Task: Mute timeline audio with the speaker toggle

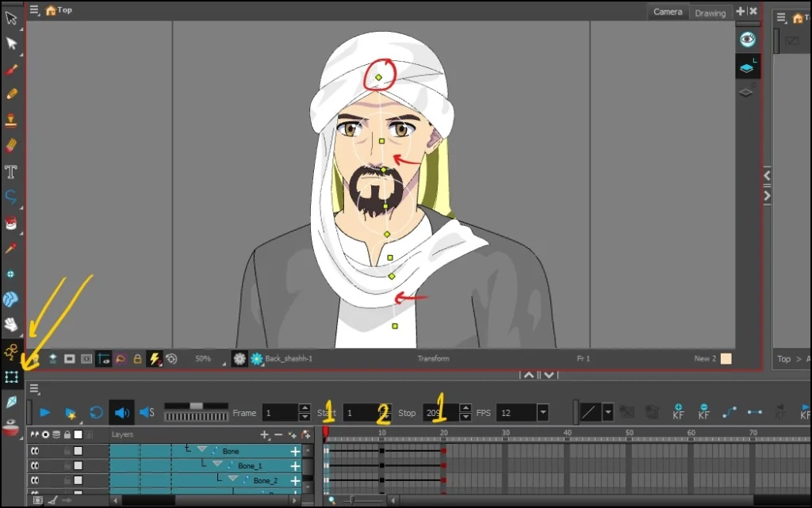Action: coord(122,412)
